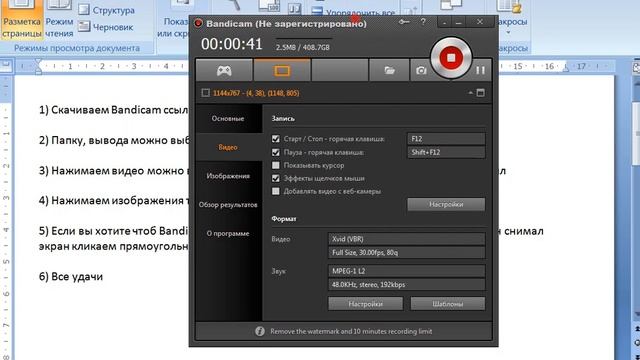
Task: Toggle Эффекты щелчков мыши checkbox
Action: [x=276, y=178]
